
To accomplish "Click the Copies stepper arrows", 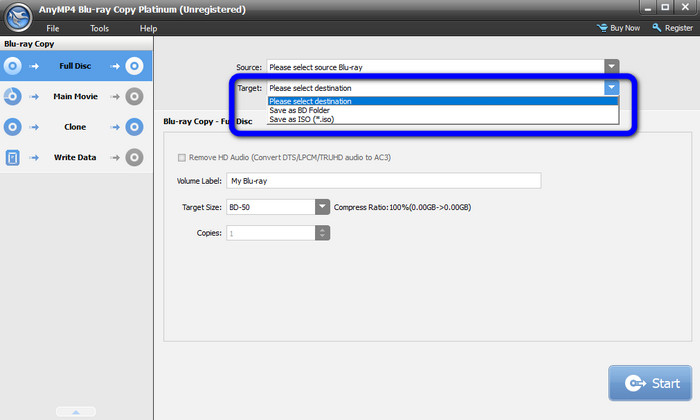I will click(322, 233).
